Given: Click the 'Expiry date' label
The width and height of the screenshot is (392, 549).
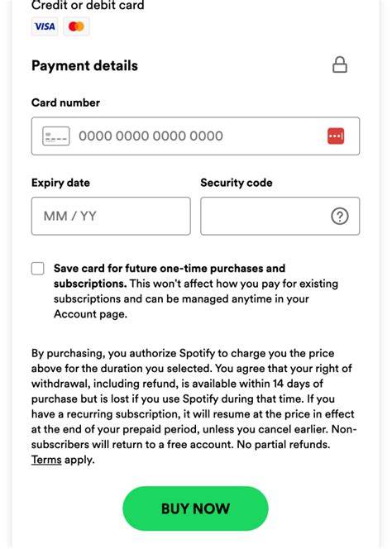Looking at the screenshot, I should pyautogui.click(x=60, y=183).
